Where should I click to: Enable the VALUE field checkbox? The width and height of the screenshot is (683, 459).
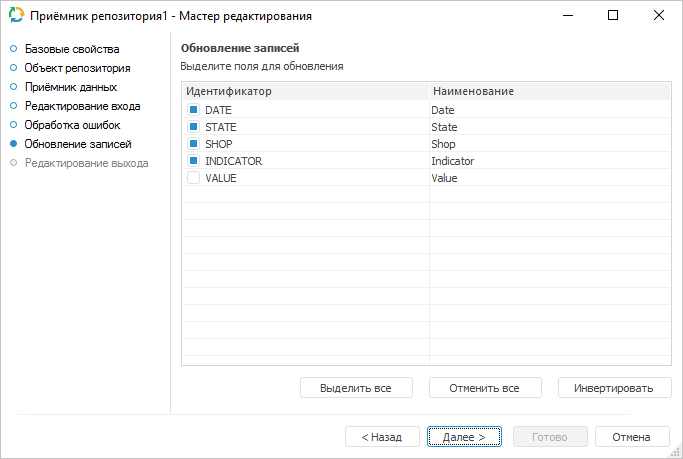(x=194, y=178)
